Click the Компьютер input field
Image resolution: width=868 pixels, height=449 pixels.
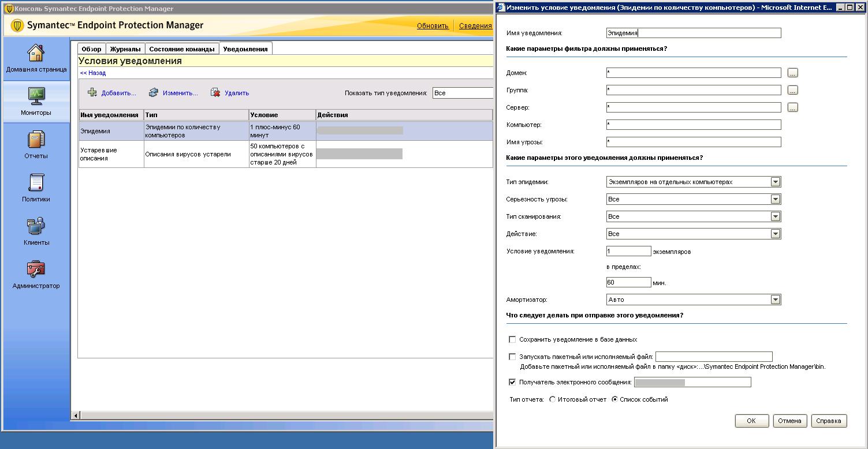click(694, 125)
